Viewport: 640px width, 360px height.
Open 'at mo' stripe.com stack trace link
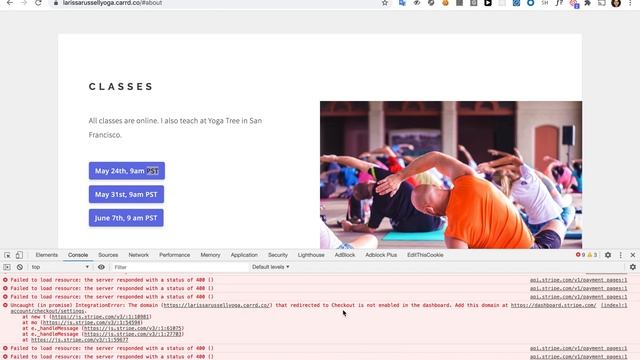coord(92,322)
